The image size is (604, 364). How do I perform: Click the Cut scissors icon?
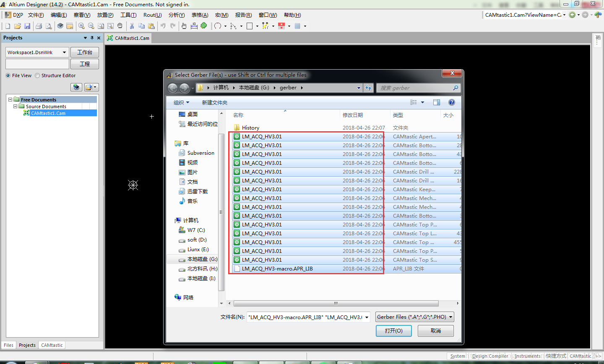pos(132,26)
